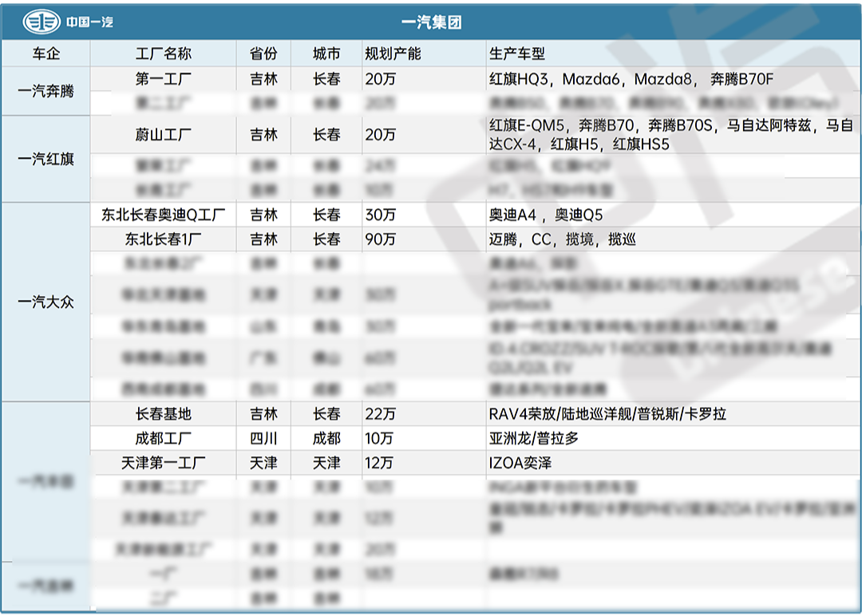
Task: Click the 12万 capacity for 天津第一工厂
Action: (379, 463)
